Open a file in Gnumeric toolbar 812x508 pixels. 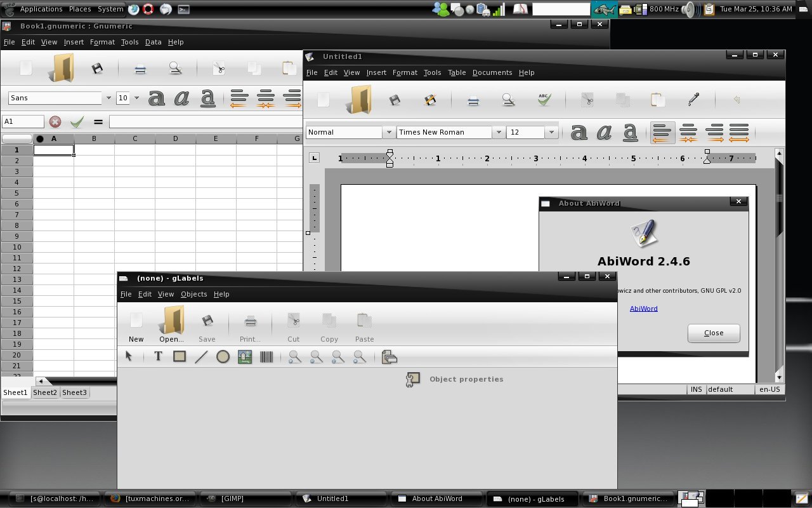[62, 68]
